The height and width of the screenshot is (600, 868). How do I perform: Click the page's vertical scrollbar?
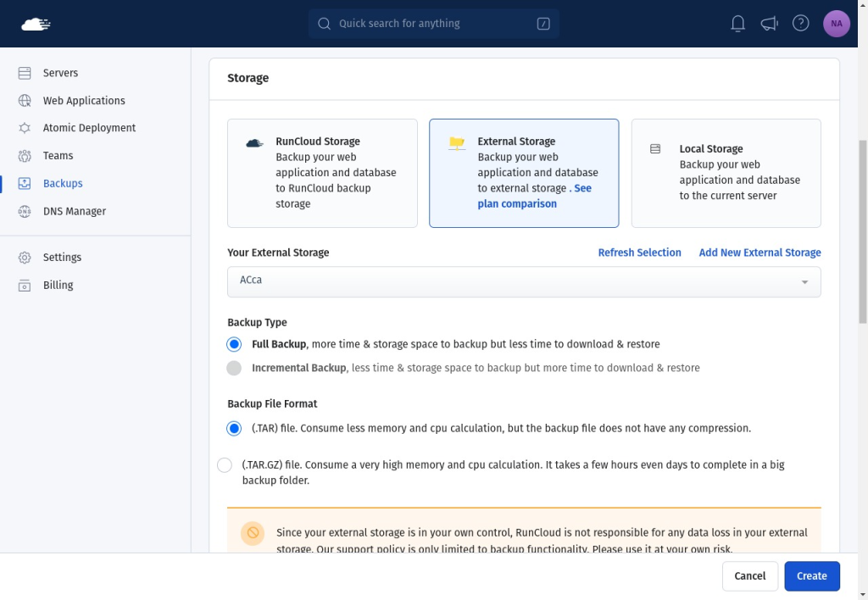(x=862, y=232)
